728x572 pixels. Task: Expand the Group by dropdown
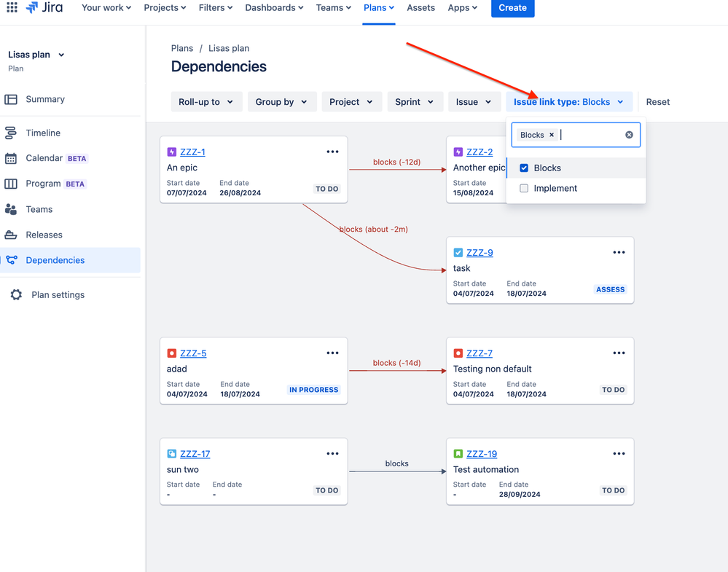pyautogui.click(x=282, y=102)
